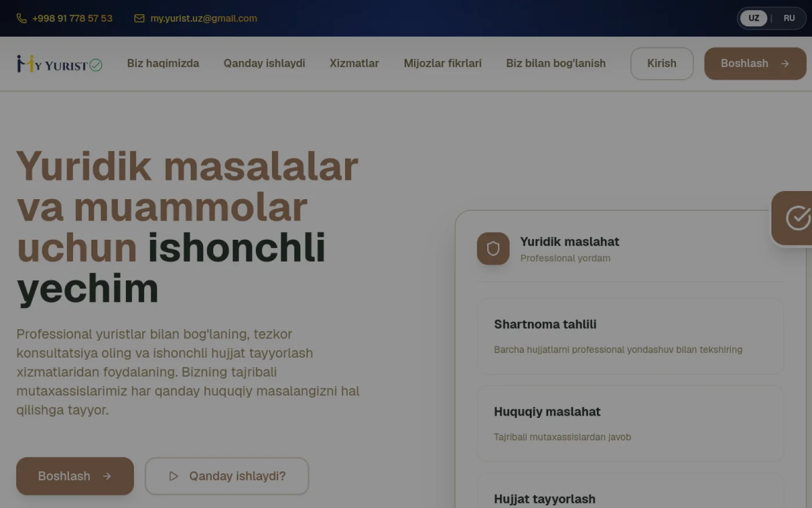Open the My Yurist logo home link

click(59, 64)
